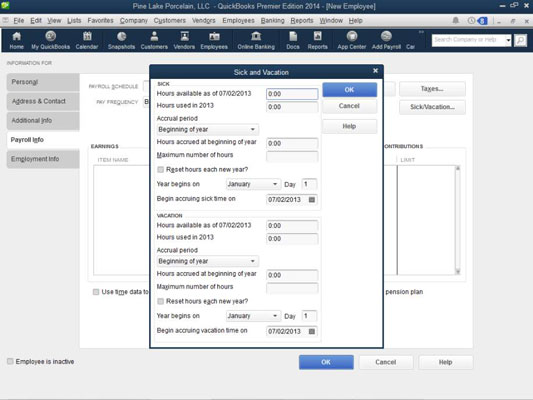Open Snapshots from the icon bar

121,40
